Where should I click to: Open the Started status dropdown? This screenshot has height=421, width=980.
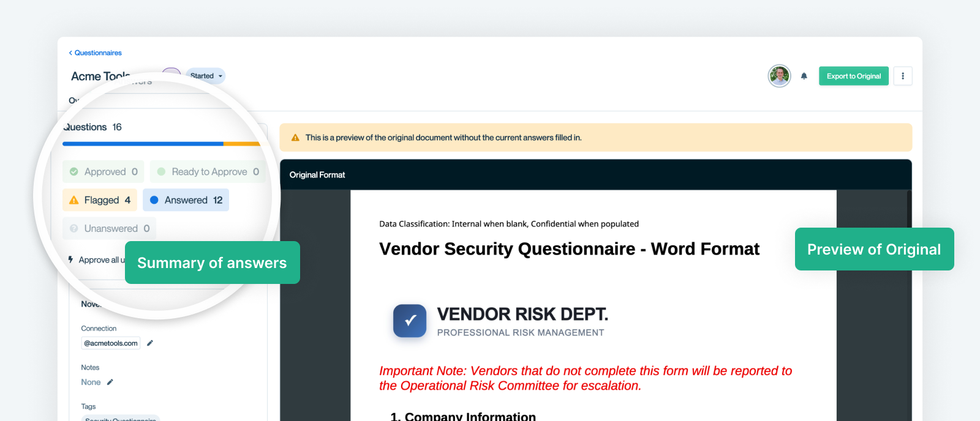click(206, 76)
